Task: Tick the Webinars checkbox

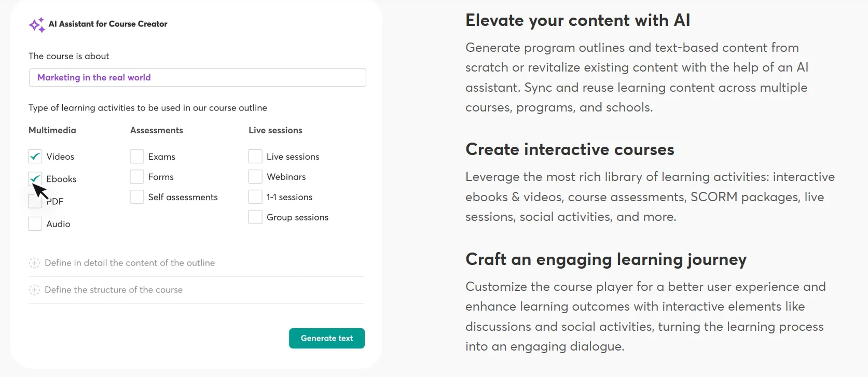Action: point(255,177)
